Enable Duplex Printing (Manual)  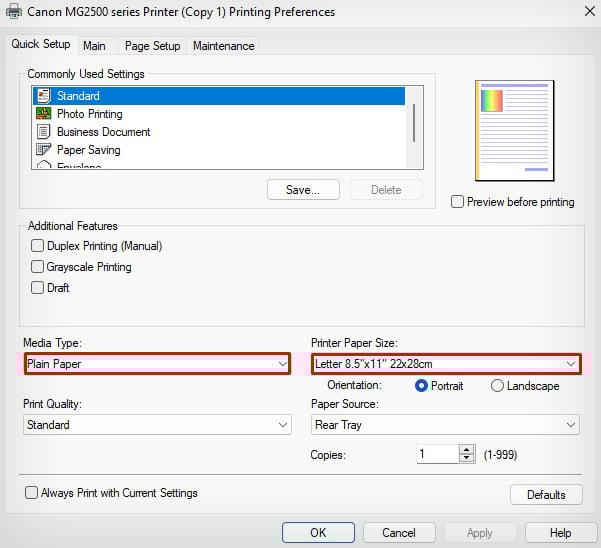(37, 246)
